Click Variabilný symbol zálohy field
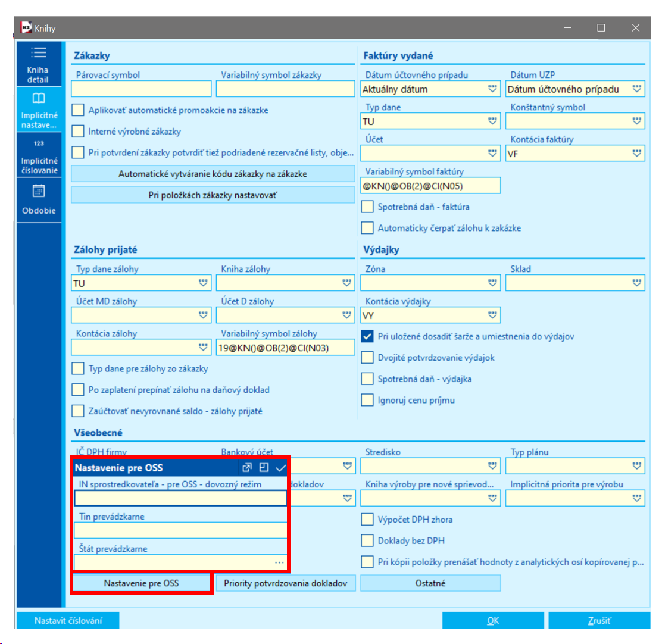This screenshot has width=659, height=644. 285,348
